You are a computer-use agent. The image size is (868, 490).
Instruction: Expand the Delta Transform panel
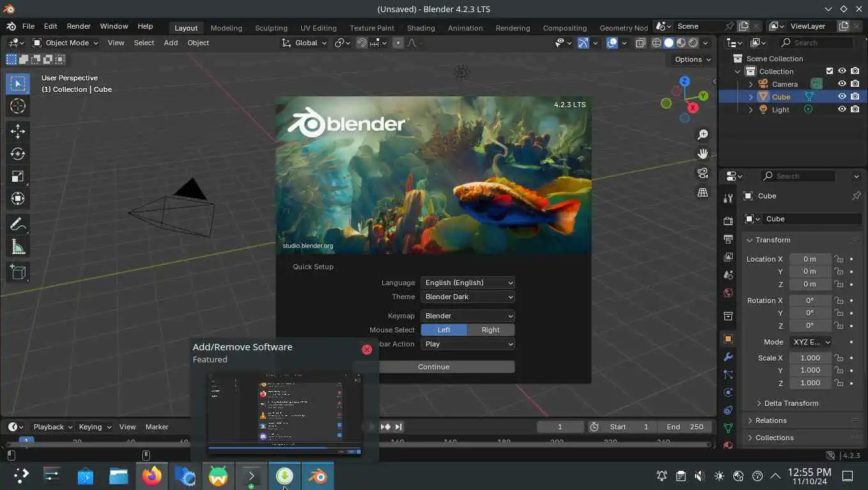click(x=791, y=403)
